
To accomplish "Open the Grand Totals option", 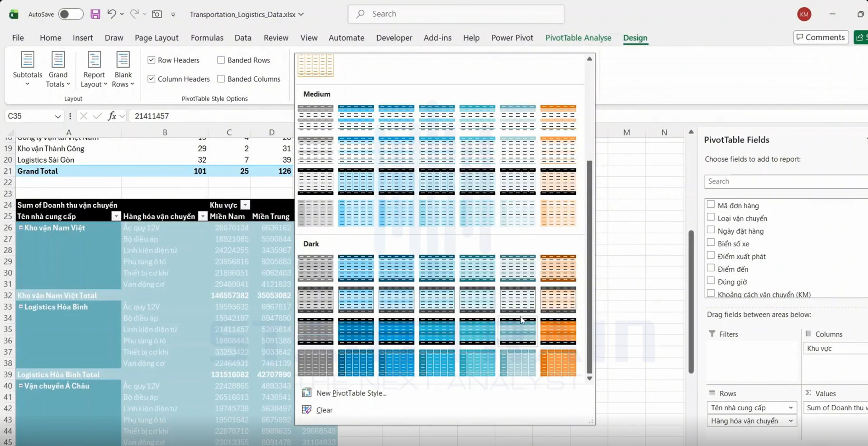I will pyautogui.click(x=58, y=69).
